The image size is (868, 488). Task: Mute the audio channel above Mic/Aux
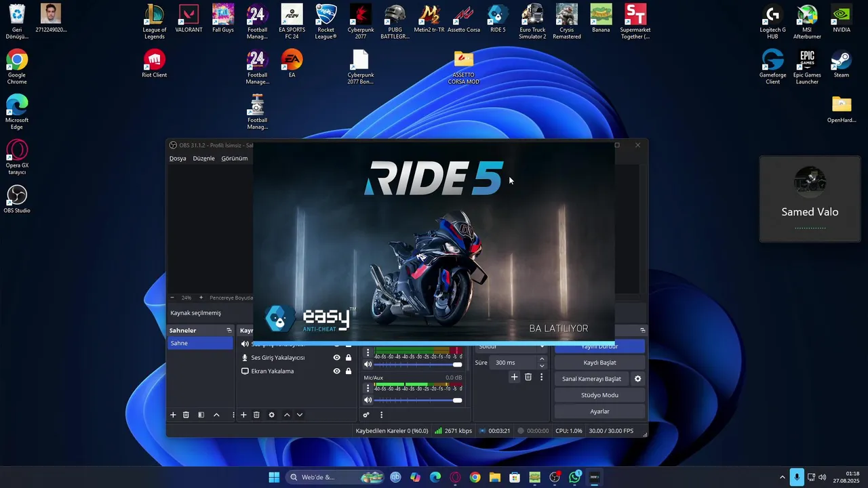pos(368,365)
